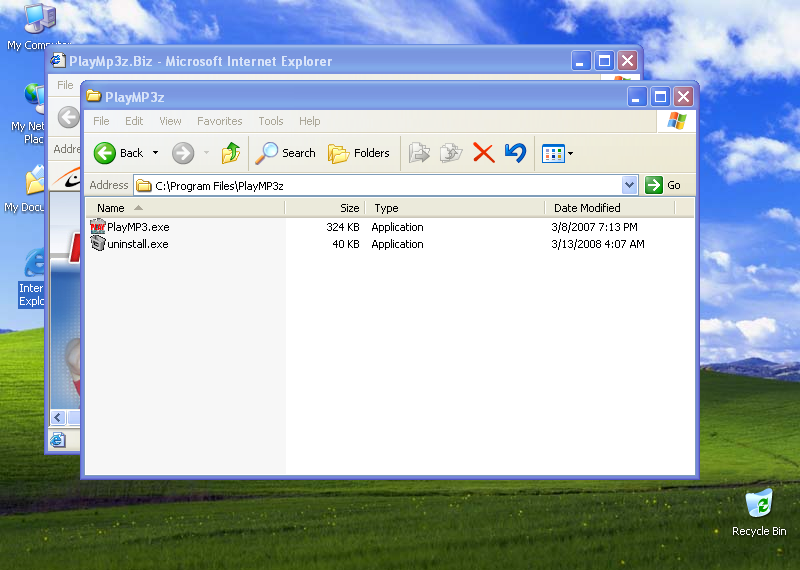Sort files by Date Modified column header
The height and width of the screenshot is (570, 800).
pyautogui.click(x=610, y=208)
